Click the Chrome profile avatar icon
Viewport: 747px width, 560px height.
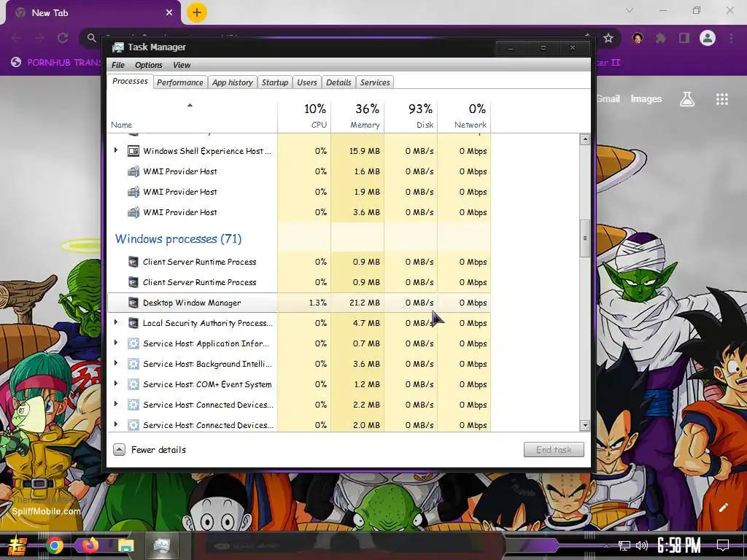tap(708, 38)
